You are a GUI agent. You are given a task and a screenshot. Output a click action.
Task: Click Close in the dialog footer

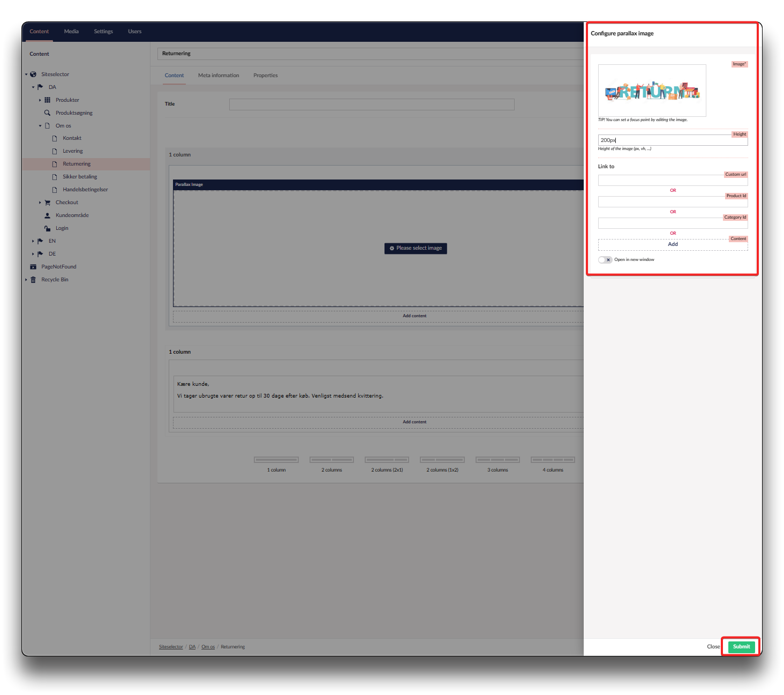click(713, 647)
